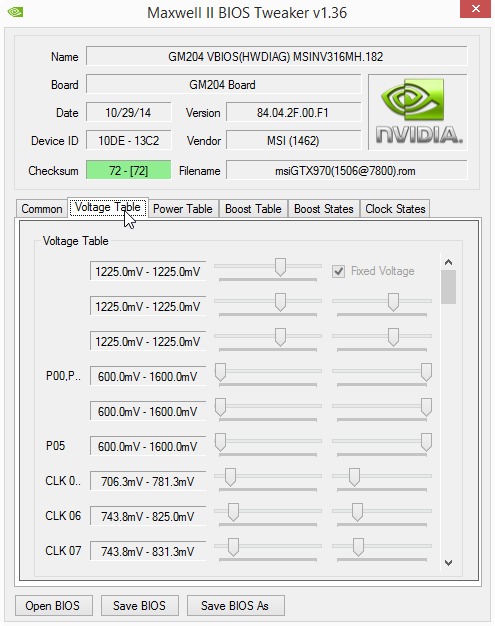Click the NVIDIA eye icon in title bar
495x626 pixels.
[15, 12]
